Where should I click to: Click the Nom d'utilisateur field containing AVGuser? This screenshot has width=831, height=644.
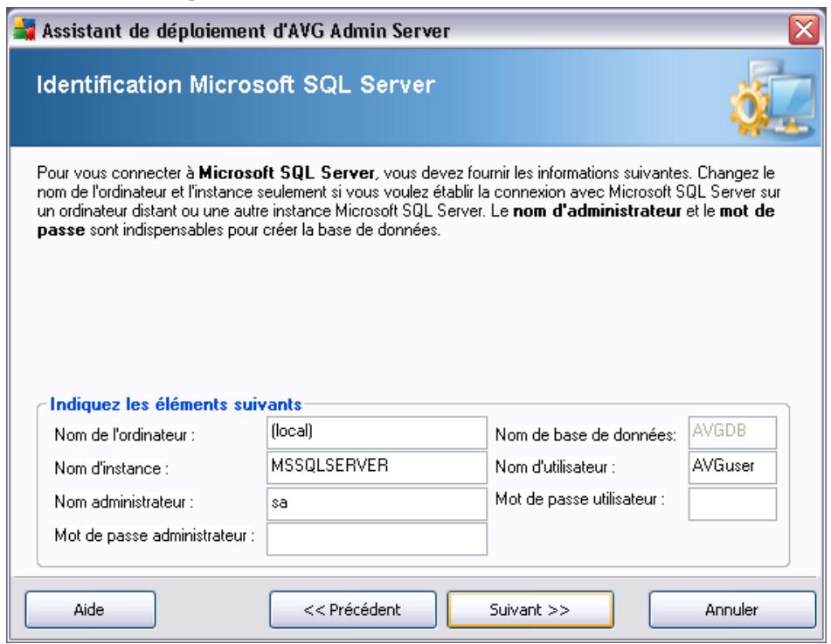(732, 467)
